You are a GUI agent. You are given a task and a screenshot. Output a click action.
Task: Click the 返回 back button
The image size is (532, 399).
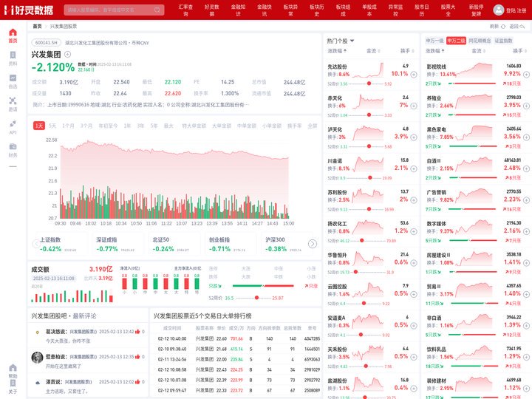coord(517,27)
